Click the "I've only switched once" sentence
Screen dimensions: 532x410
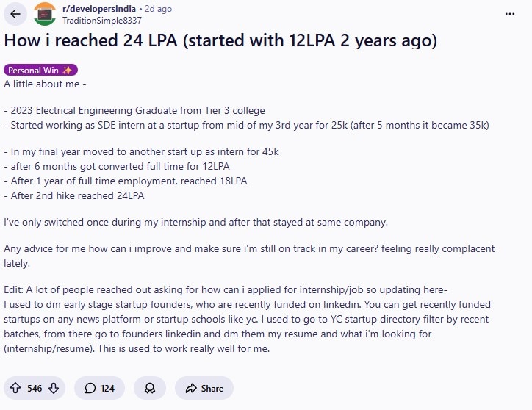(x=195, y=222)
